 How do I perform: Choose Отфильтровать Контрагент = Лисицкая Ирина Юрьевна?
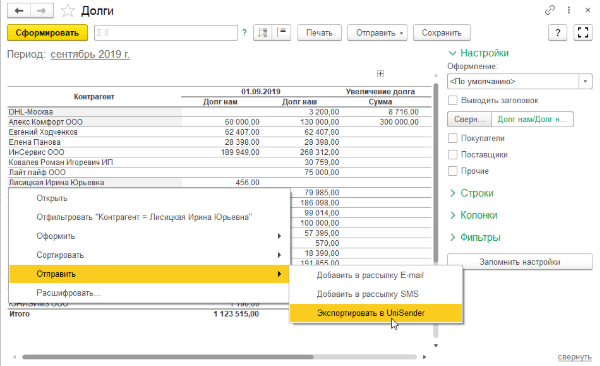[x=149, y=217]
